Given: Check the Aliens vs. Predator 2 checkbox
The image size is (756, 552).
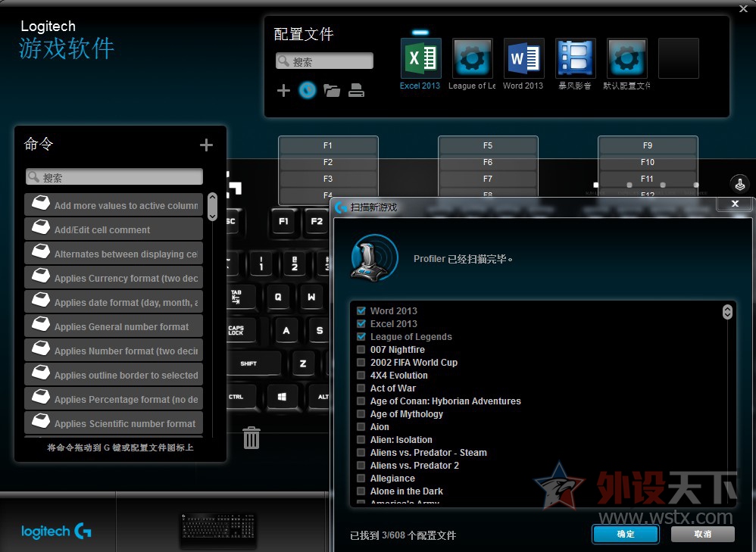Looking at the screenshot, I should point(361,465).
